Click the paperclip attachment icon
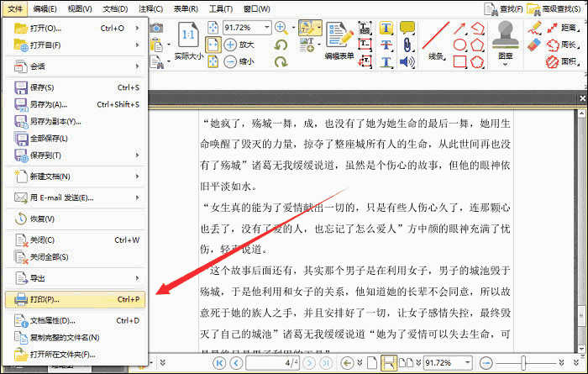Screen dimensions: 588x374 coord(407,45)
